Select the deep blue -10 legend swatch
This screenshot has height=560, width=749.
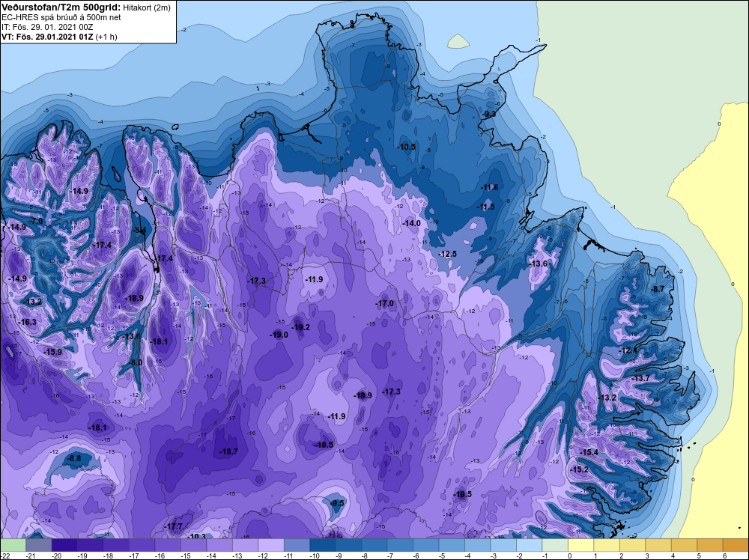322,545
